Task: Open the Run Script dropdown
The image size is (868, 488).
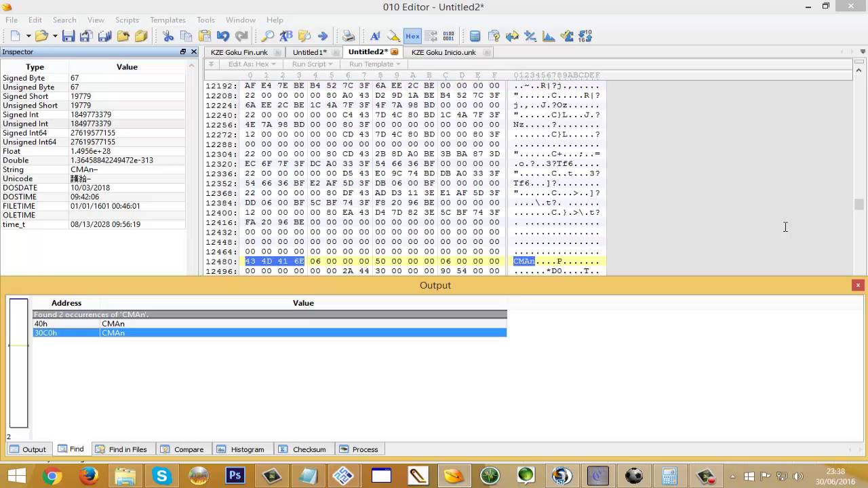Action: point(313,64)
